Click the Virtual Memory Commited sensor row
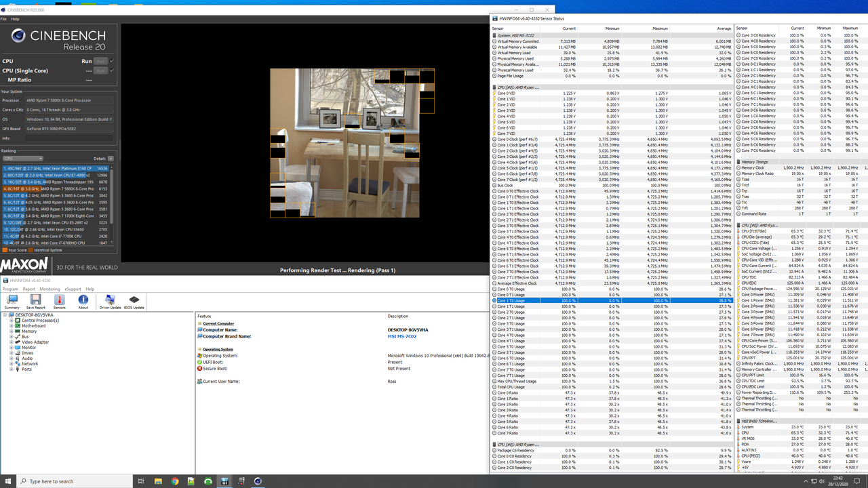The width and height of the screenshot is (868, 488). coord(612,41)
